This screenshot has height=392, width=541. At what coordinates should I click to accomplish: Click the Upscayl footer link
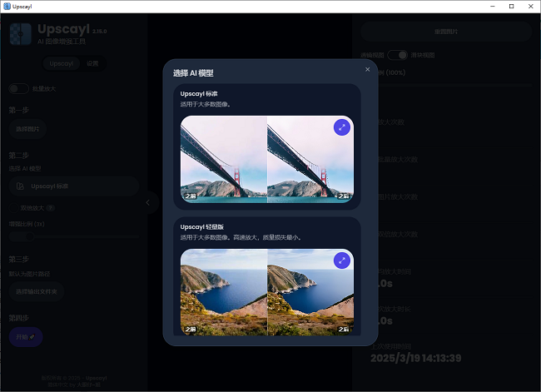coord(97,378)
